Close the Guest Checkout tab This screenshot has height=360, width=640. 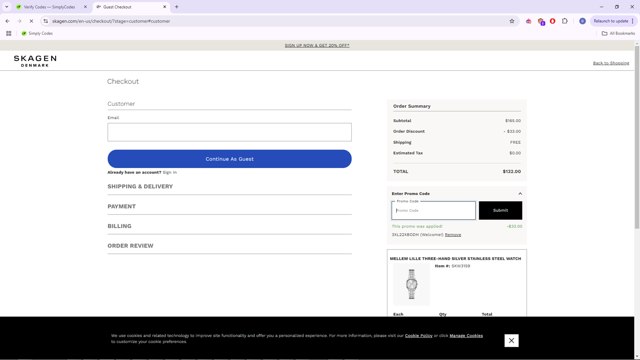tap(164, 7)
